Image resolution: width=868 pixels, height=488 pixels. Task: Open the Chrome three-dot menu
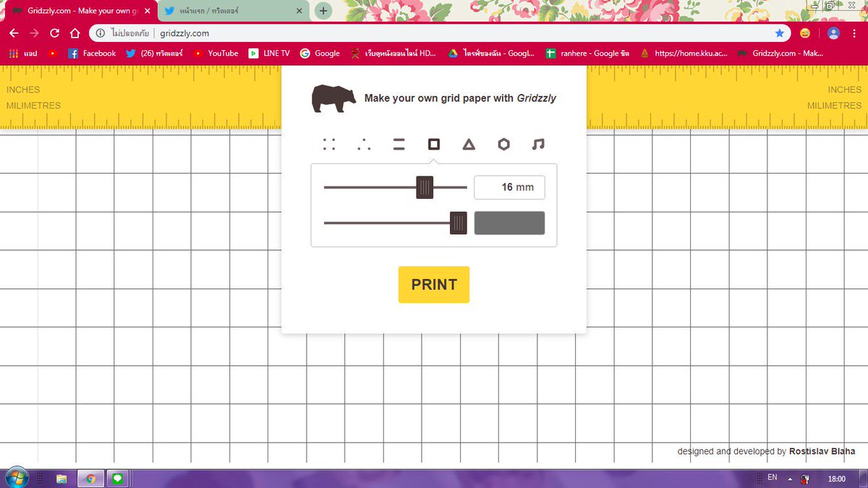coord(856,33)
